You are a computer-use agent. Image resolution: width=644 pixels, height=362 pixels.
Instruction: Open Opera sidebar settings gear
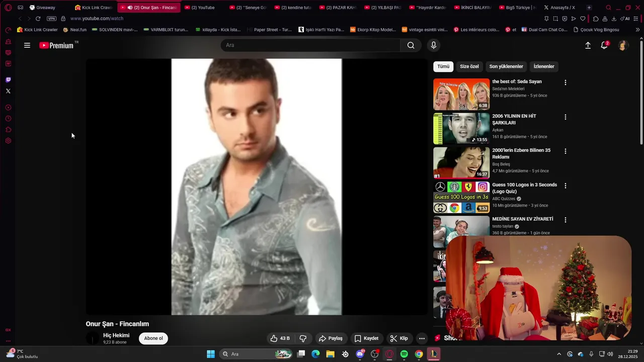[8, 141]
